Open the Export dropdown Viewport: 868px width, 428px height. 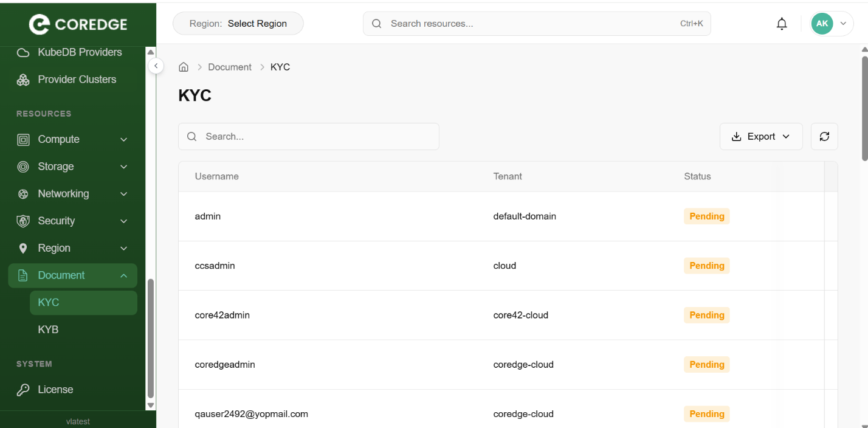pos(760,137)
